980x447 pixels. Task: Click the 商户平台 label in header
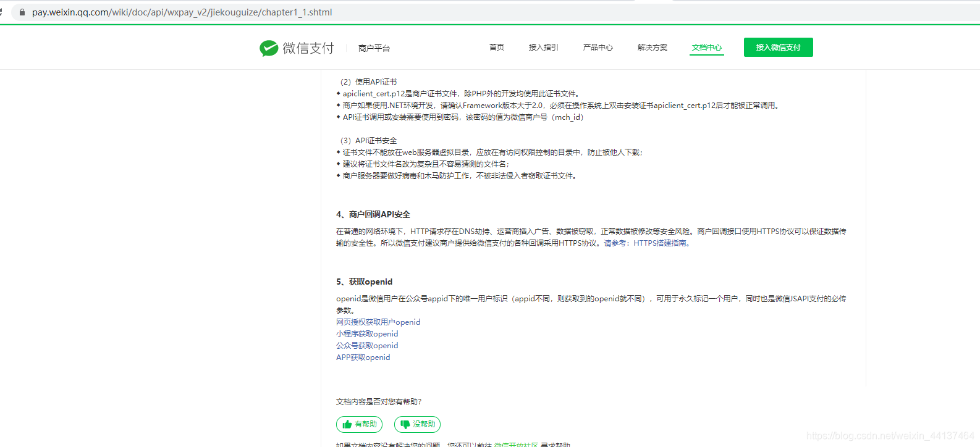point(374,48)
